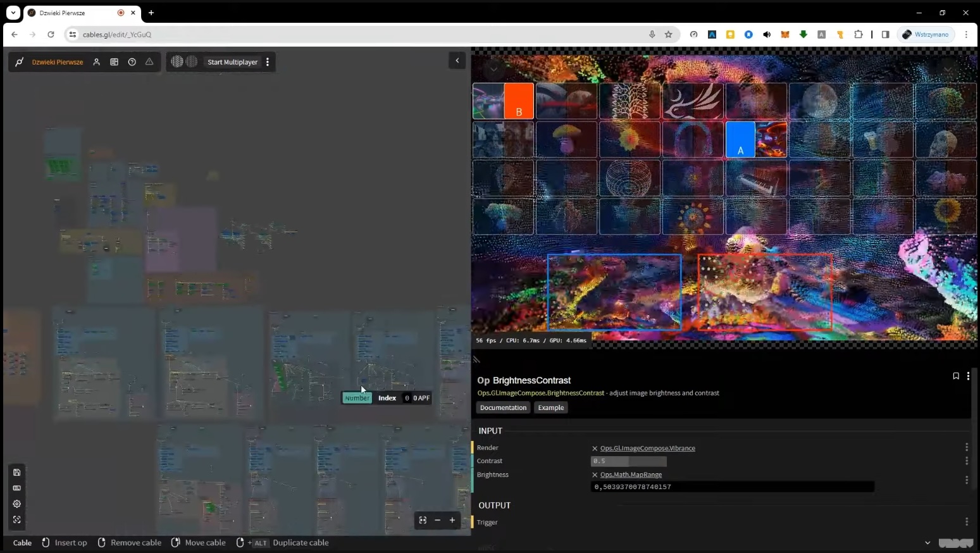
Task: Open the user profile icon beside patch name
Action: tap(97, 62)
